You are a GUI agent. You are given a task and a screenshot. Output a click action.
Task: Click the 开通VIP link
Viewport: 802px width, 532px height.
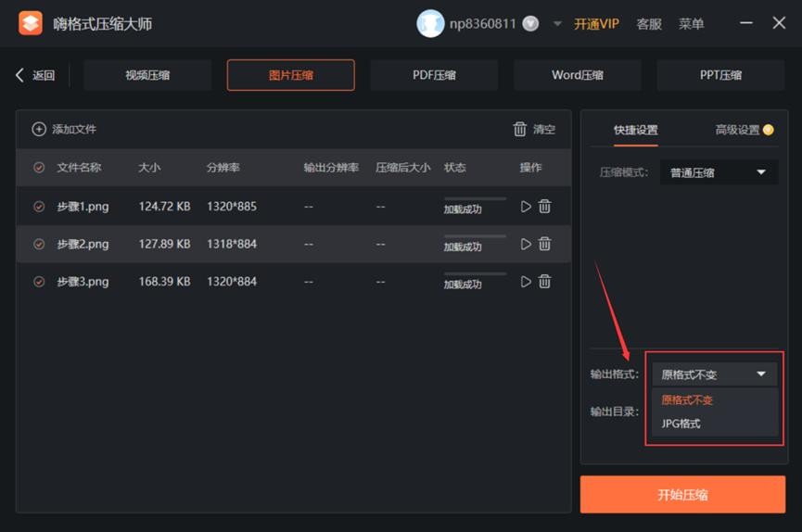596,24
